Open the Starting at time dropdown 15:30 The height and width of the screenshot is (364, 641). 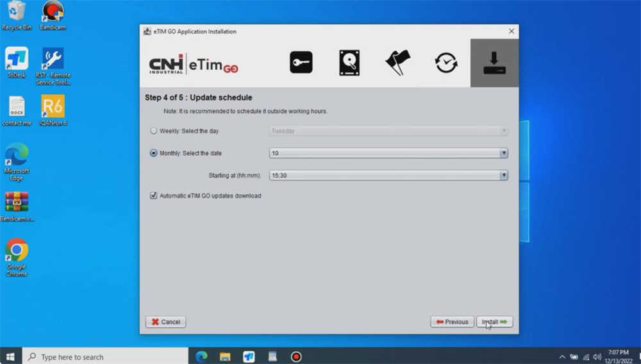pyautogui.click(x=388, y=175)
